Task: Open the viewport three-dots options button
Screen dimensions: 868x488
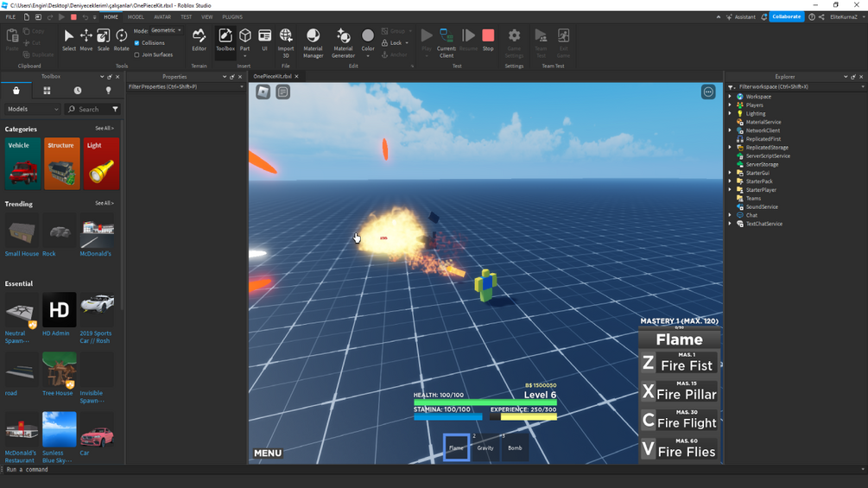Action: [x=708, y=92]
